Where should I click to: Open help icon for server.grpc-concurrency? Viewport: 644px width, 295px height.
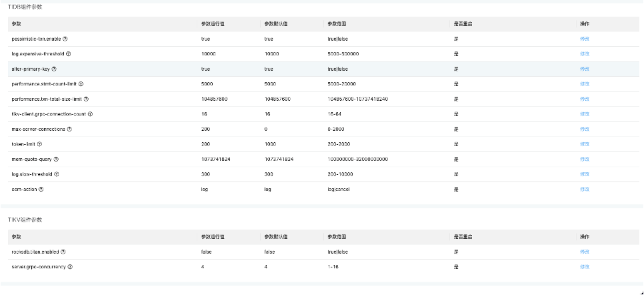point(70,266)
